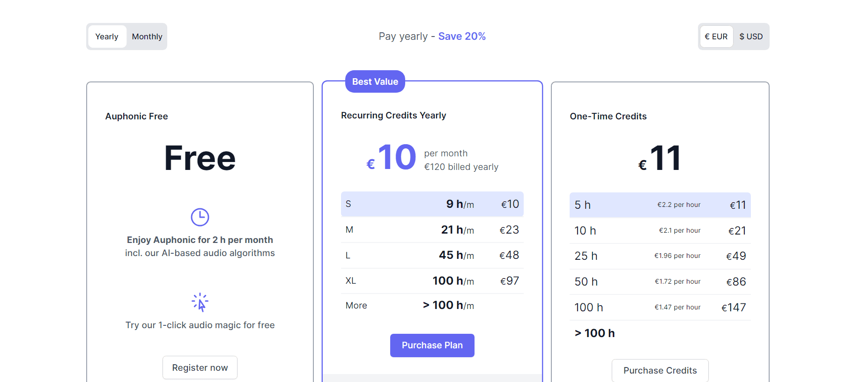
Task: Pick the L plan with 45 h/m
Action: (x=432, y=255)
